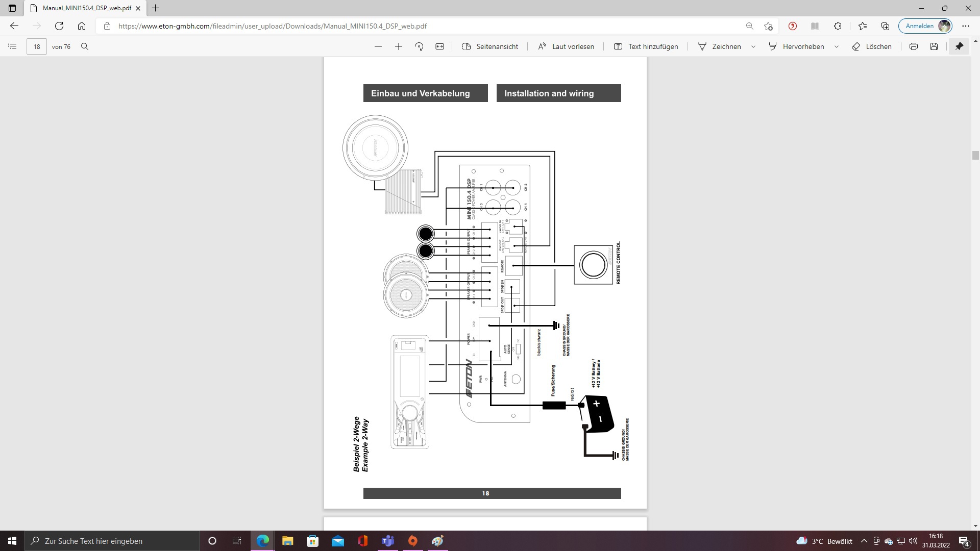The height and width of the screenshot is (551, 980).
Task: Click the fit to width icon
Action: 439,46
